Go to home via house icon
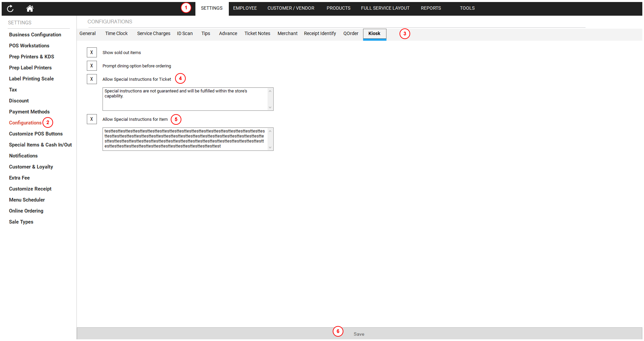This screenshot has width=644, height=341. [x=30, y=9]
